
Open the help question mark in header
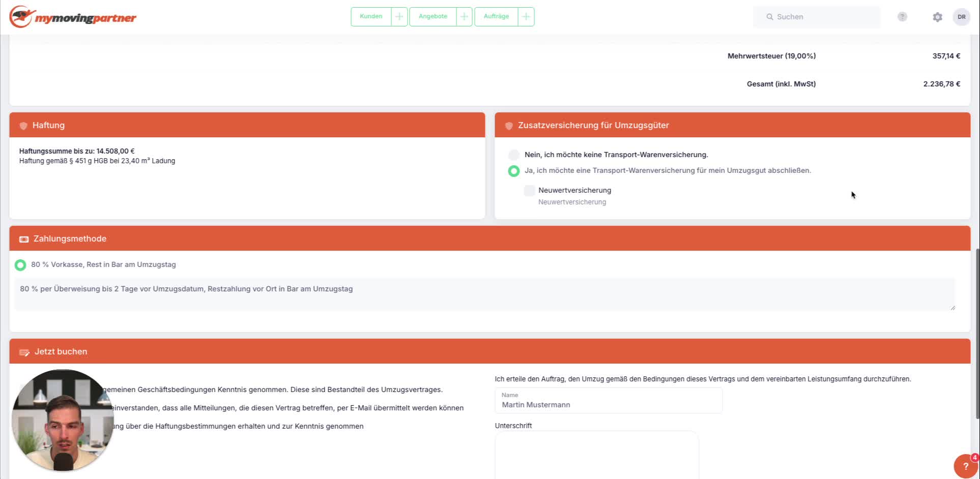click(x=902, y=17)
